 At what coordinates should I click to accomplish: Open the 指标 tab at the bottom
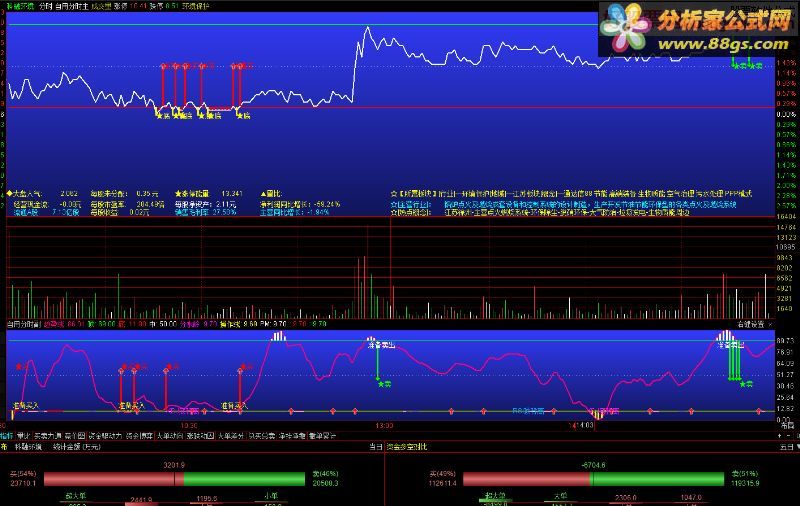click(6, 436)
